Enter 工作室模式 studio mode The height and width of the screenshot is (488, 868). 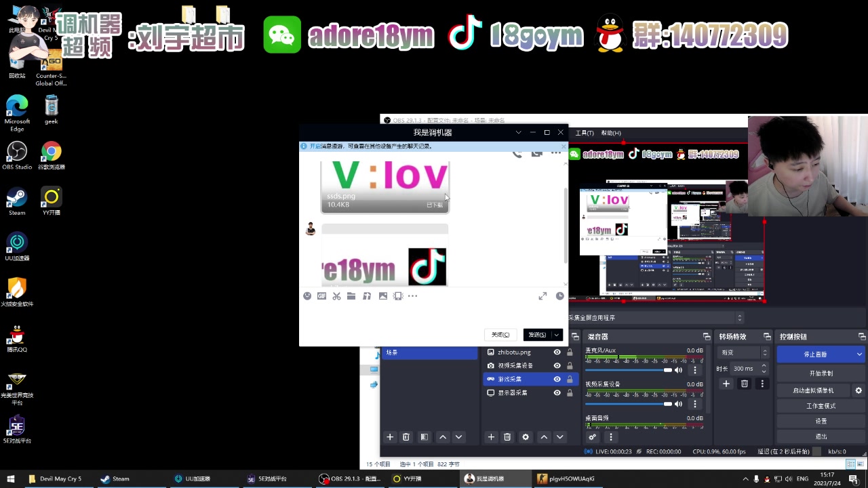821,406
